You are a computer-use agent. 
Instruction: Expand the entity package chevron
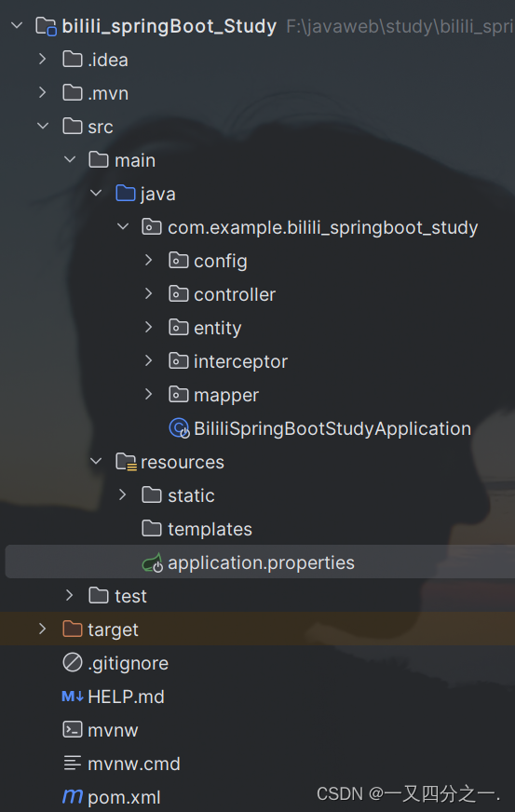point(149,327)
